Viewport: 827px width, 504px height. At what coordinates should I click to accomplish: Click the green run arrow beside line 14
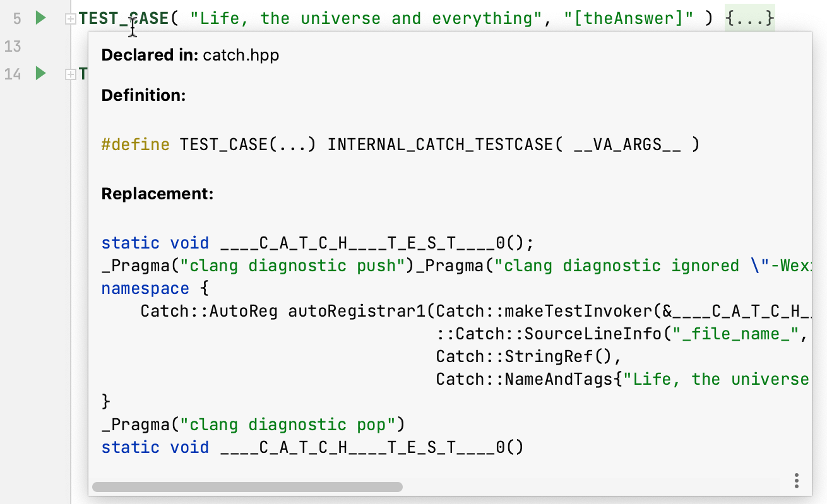[40, 74]
